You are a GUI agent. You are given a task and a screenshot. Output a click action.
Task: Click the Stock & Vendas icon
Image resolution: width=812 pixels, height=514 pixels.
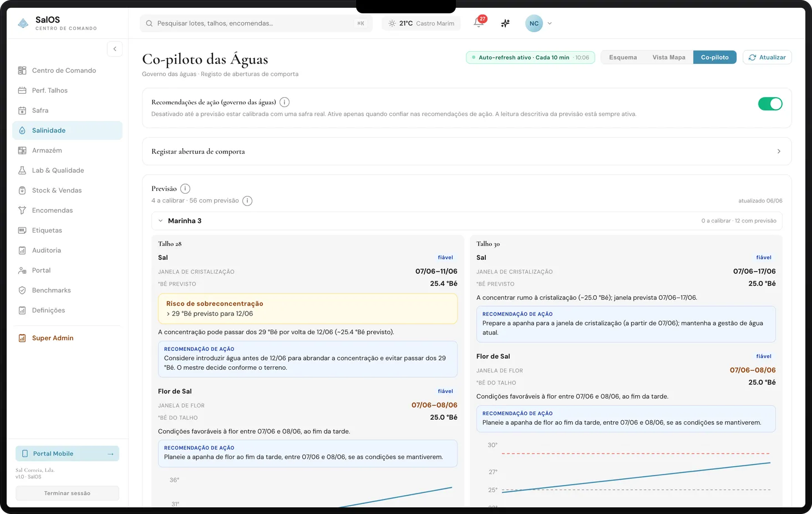pos(22,190)
